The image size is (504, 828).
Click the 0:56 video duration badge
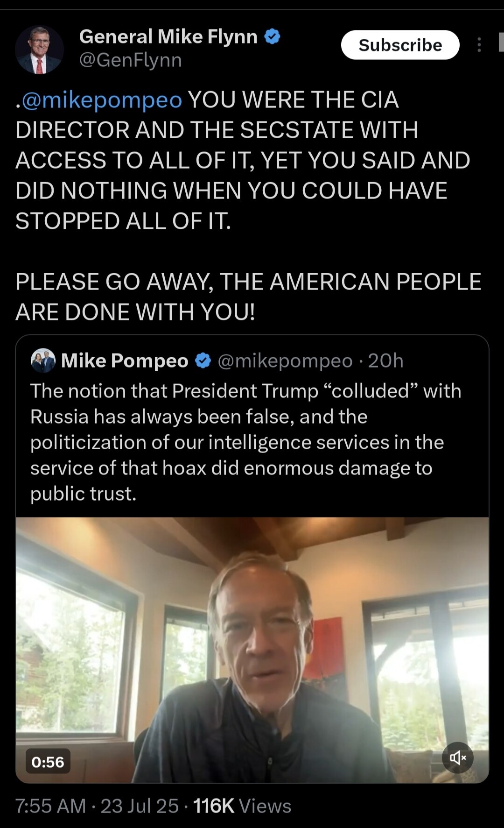pyautogui.click(x=48, y=762)
